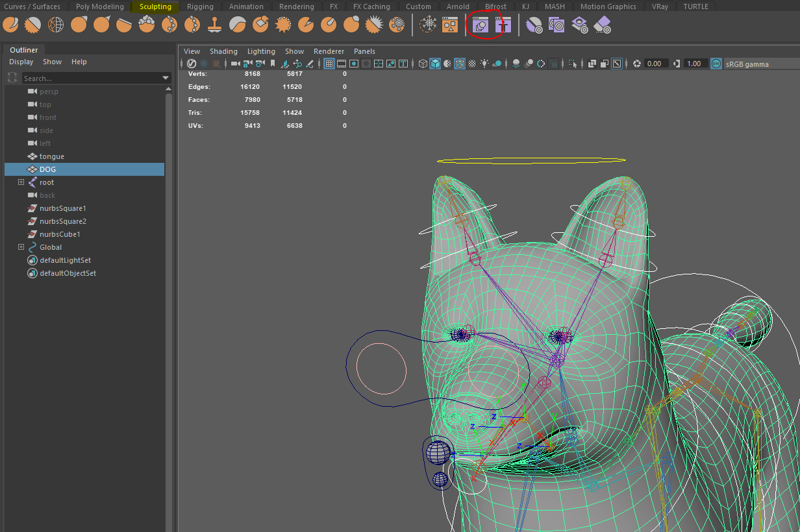
Task: Select the Flatten sculpt tool
Action: (x=125, y=25)
